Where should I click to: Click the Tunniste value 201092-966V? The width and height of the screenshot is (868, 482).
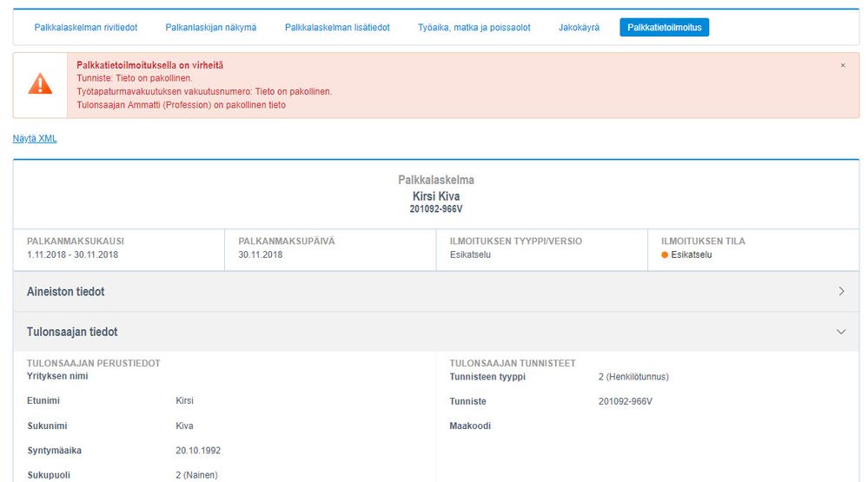(x=625, y=401)
